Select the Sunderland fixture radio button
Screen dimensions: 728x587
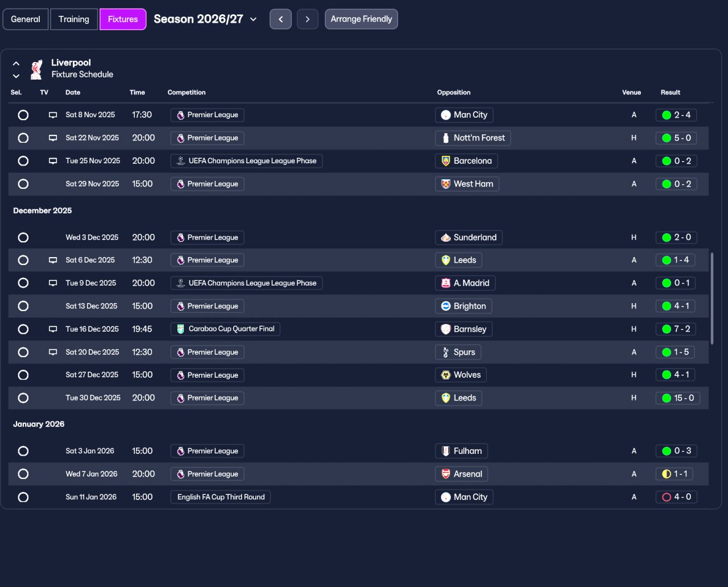coord(23,237)
